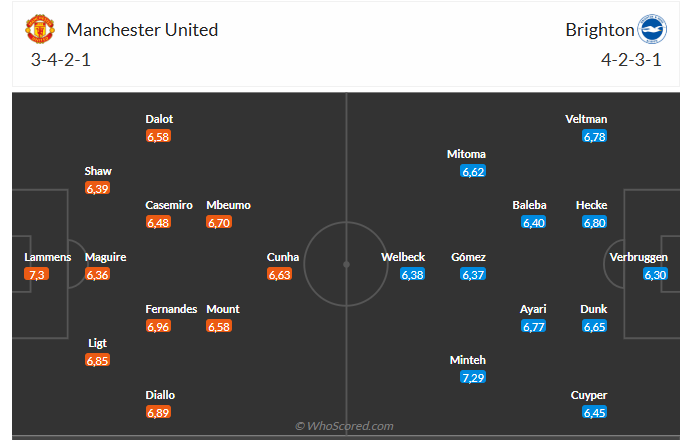The height and width of the screenshot is (440, 681).
Task: Open the Manchester United team name link
Action: (x=139, y=30)
